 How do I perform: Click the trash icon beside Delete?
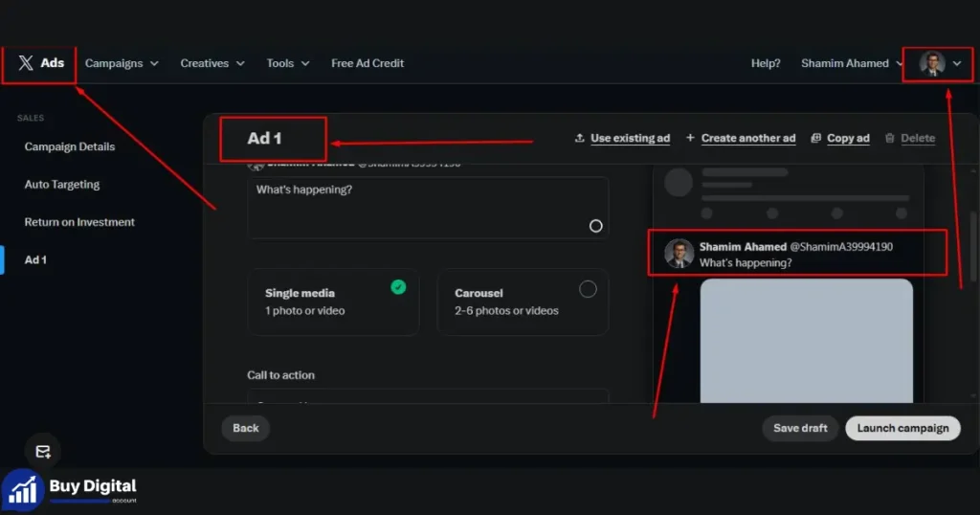pos(889,138)
